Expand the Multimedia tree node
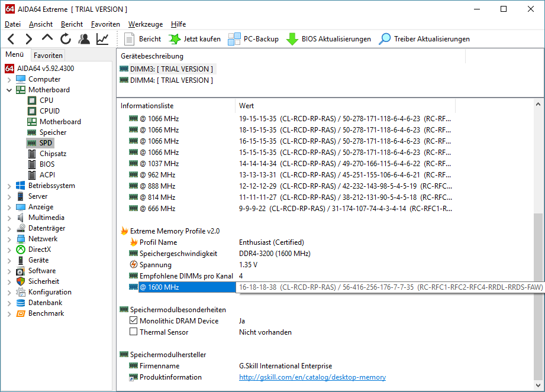The width and height of the screenshot is (545, 392). [9, 218]
